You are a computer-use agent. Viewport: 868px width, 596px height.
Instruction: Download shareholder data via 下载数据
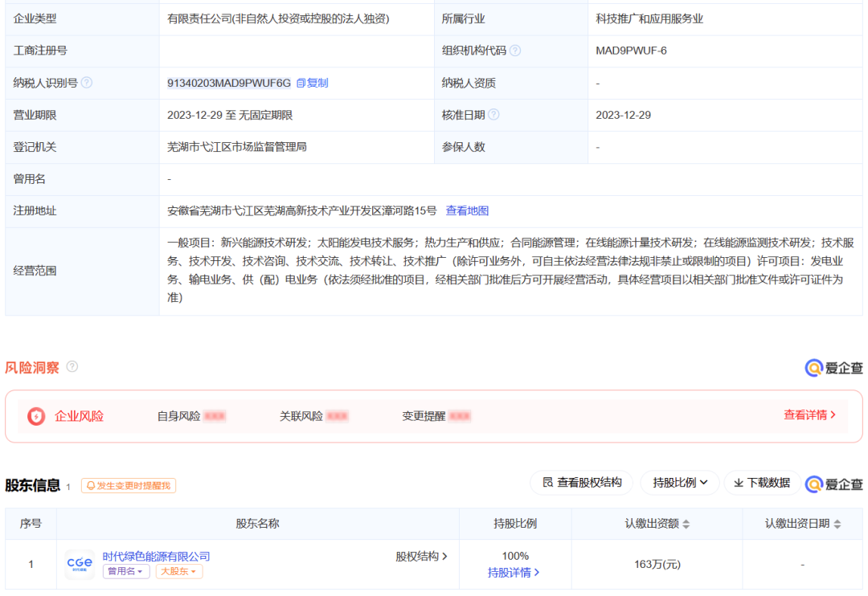(761, 483)
